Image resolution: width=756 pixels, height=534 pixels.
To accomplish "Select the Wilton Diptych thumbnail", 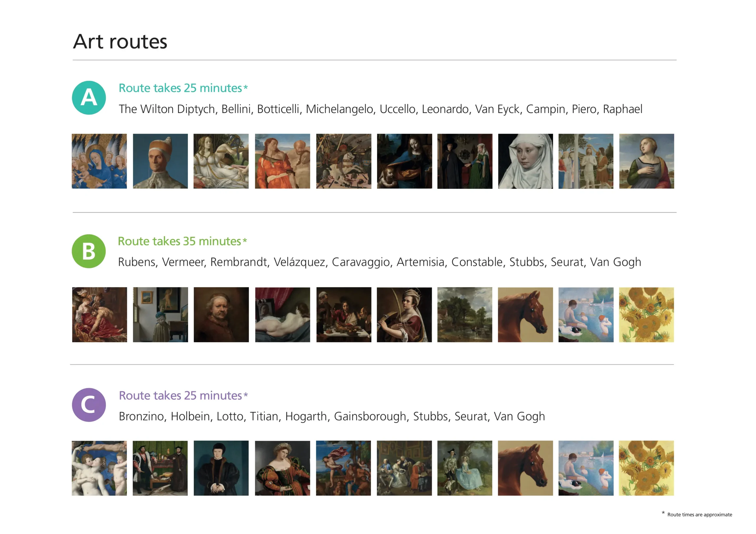I will click(99, 161).
